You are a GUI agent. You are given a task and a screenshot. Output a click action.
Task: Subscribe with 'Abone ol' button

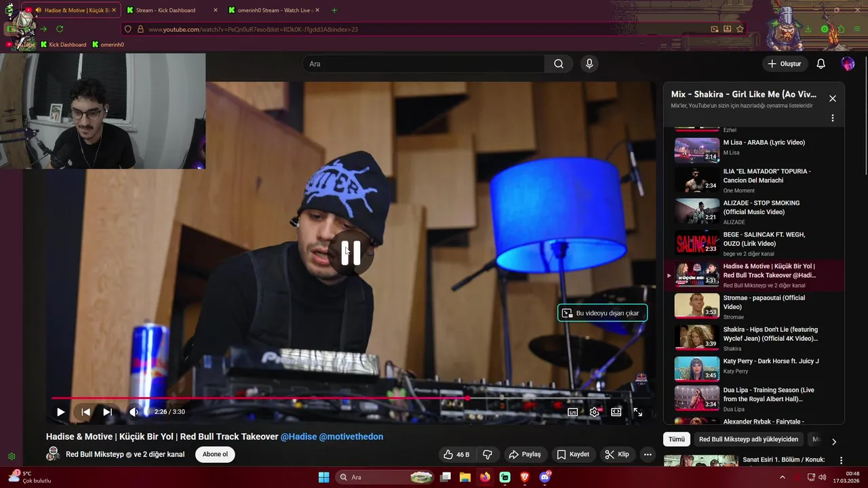(x=215, y=454)
